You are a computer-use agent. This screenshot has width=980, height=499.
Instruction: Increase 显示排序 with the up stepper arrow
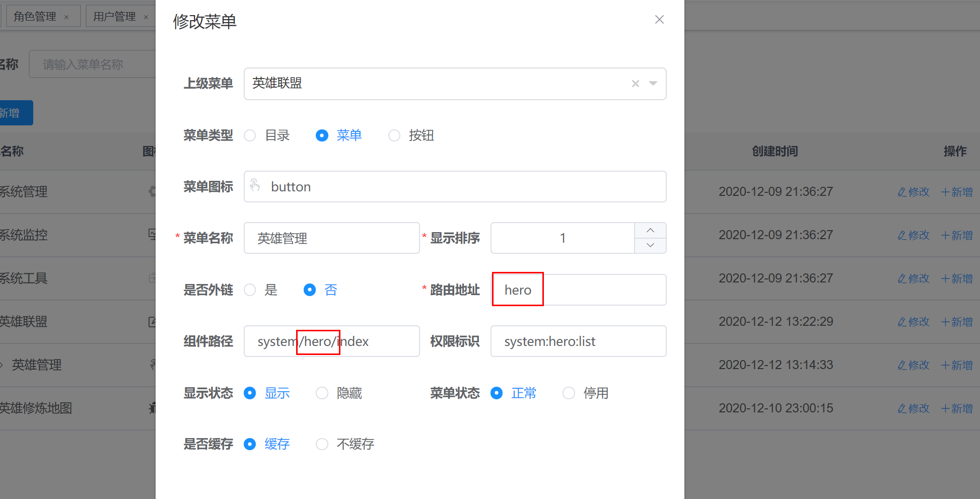tap(650, 231)
